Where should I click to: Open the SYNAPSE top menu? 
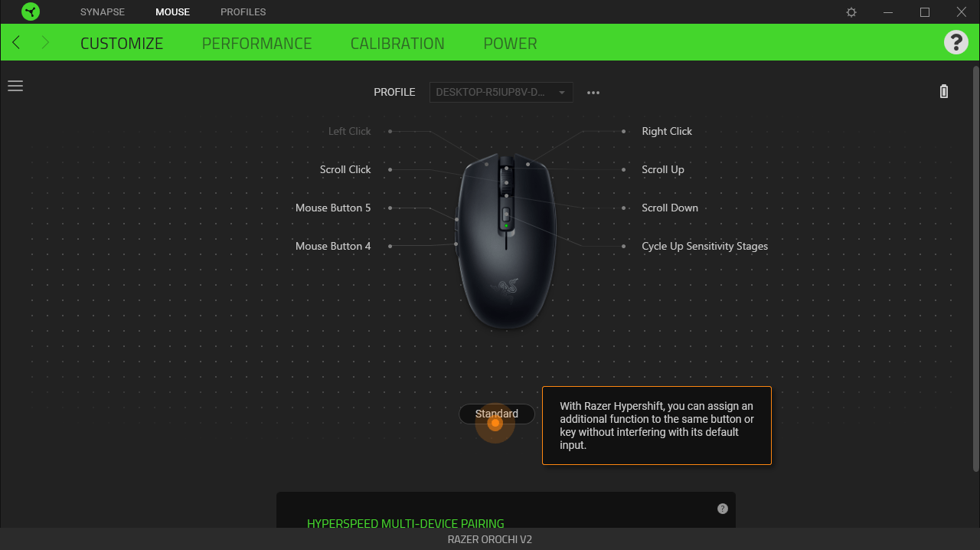[x=103, y=12]
